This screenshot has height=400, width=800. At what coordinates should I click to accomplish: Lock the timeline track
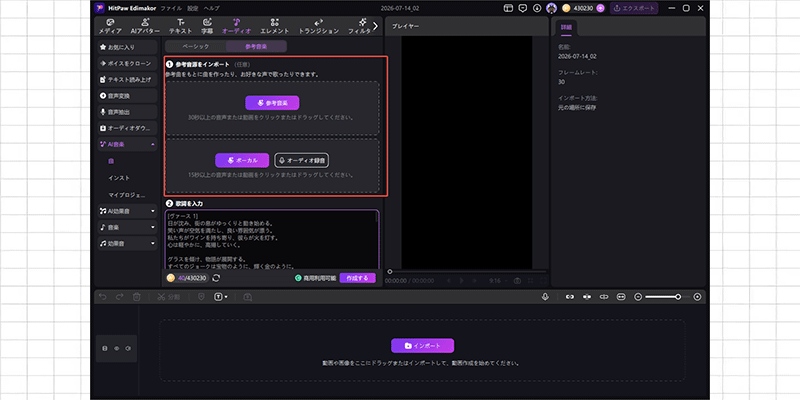[105, 348]
